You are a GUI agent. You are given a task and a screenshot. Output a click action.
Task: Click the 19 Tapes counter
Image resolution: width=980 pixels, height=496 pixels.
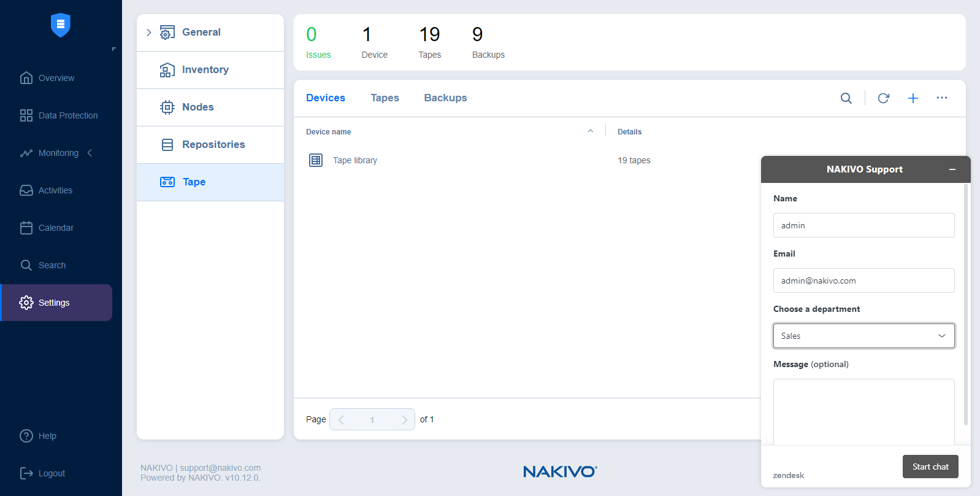pyautogui.click(x=429, y=42)
